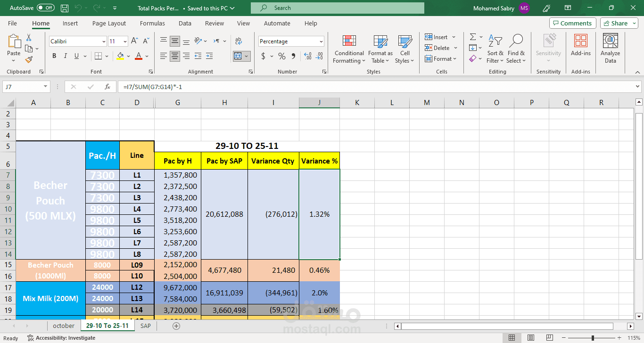
Task: Click the Format Painter brush icon
Action: tap(29, 60)
